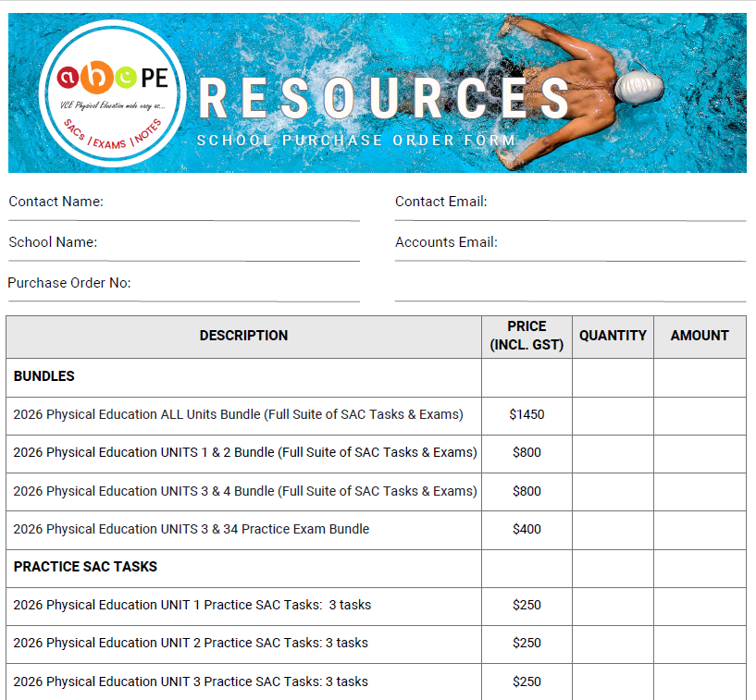
Task: Click the DESCRIPTION column header
Action: 243,337
